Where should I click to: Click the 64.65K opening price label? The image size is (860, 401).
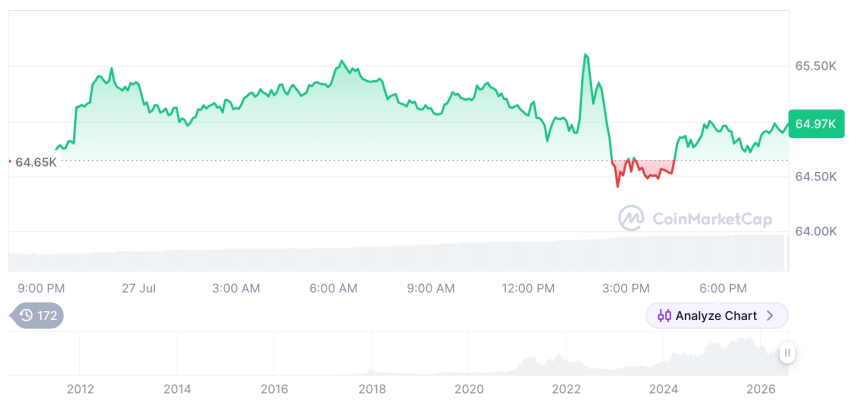(36, 162)
